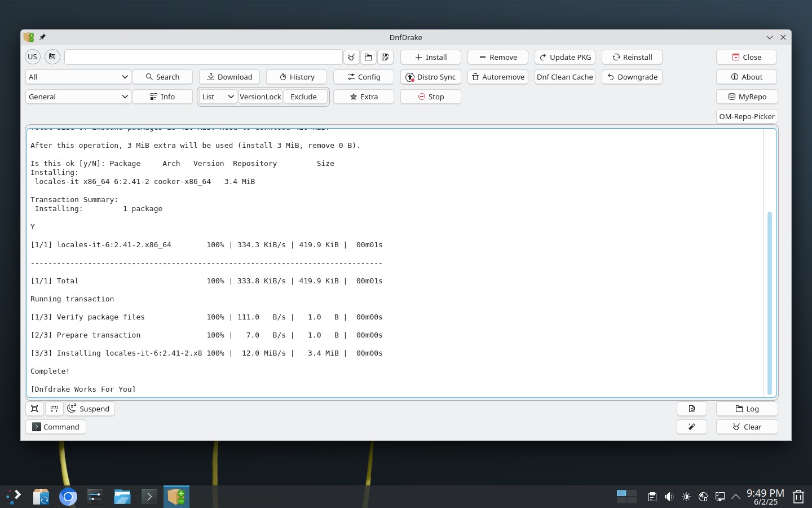This screenshot has height=508, width=812.
Task: Click in the package name input field
Action: tap(204, 57)
